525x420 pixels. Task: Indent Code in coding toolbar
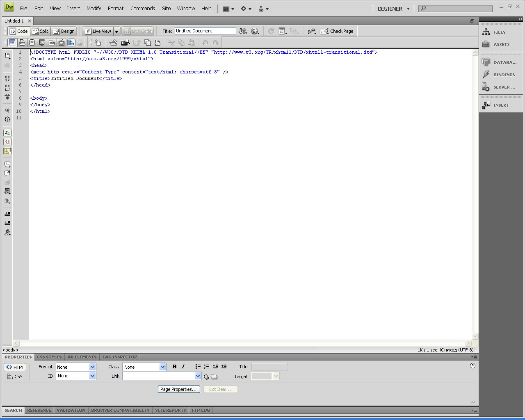coord(7,214)
